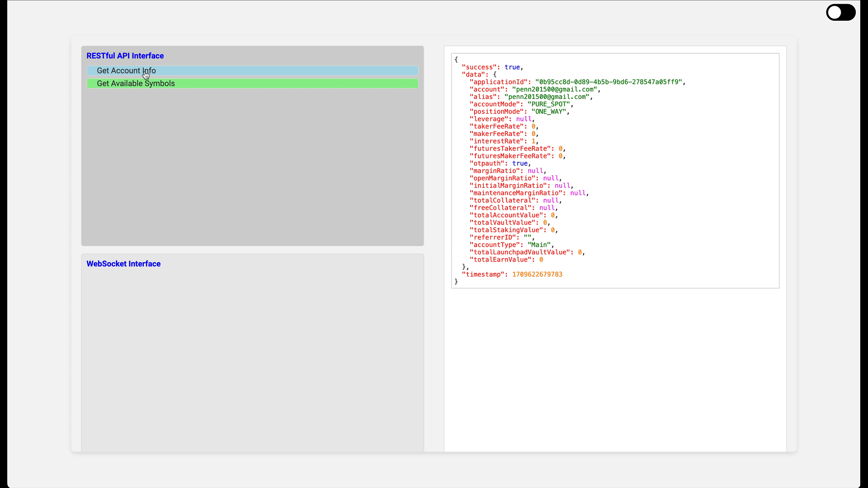868x488 pixels.
Task: Select the accountMode PURE_SPOT value
Action: point(549,104)
